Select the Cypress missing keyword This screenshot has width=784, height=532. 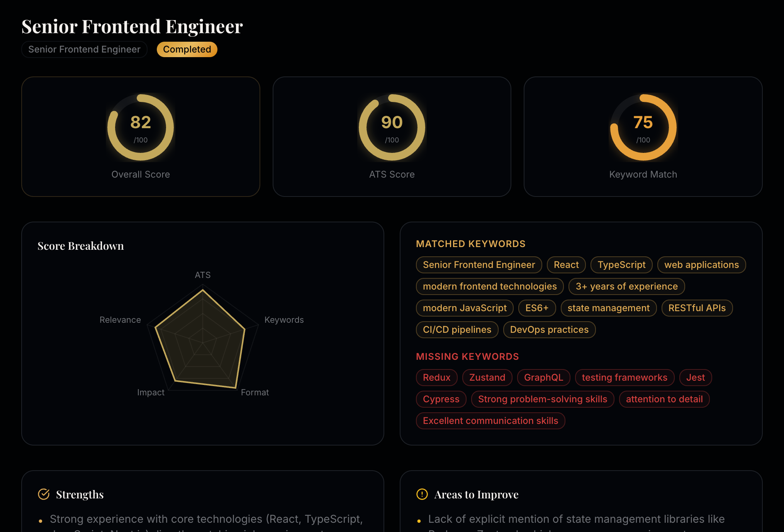coord(441,399)
